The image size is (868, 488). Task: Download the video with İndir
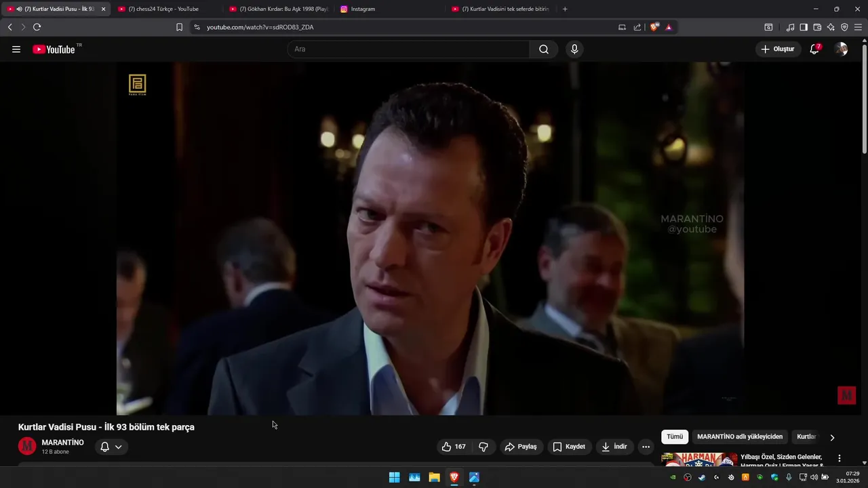click(614, 447)
